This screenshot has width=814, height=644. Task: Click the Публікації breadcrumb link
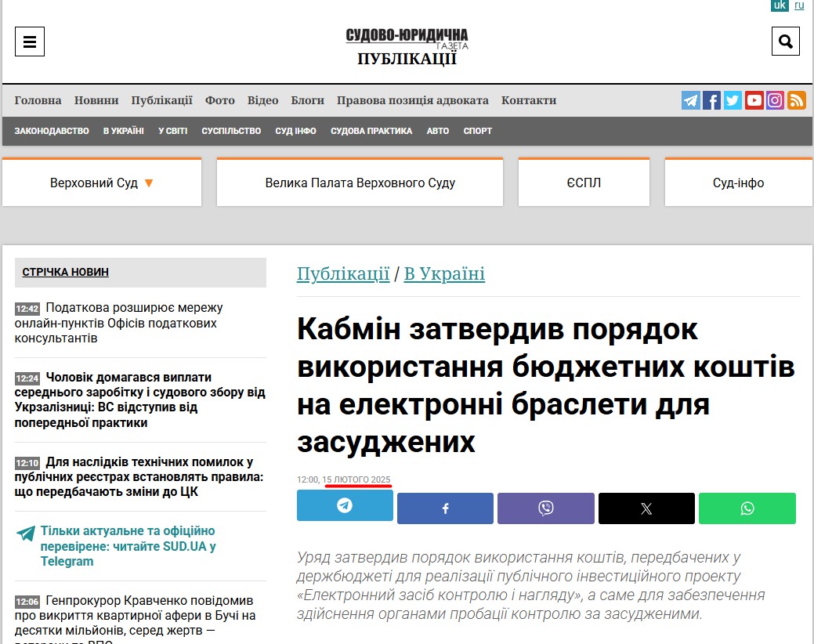pyautogui.click(x=343, y=273)
